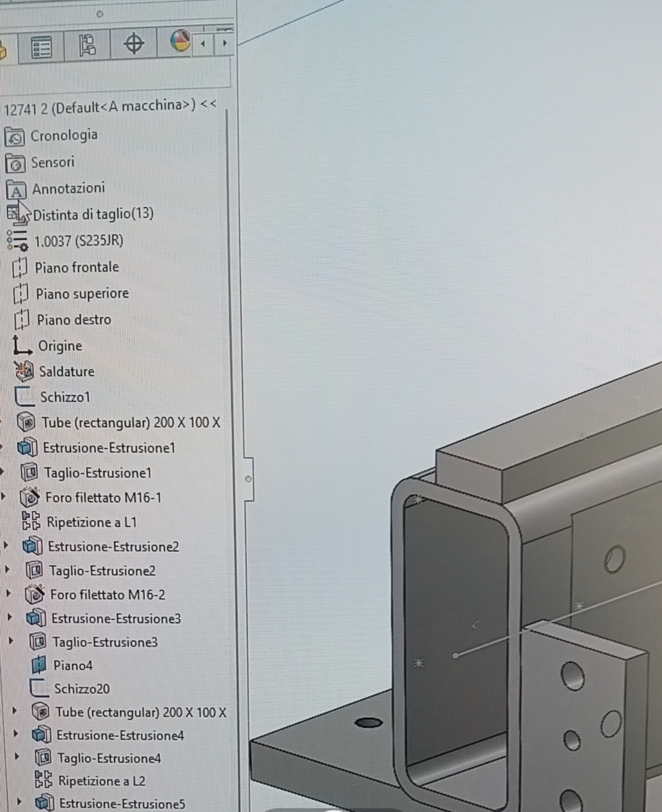Select the 'Estrusione-Estrusione4' label
Image resolution: width=662 pixels, height=812 pixels.
120,735
